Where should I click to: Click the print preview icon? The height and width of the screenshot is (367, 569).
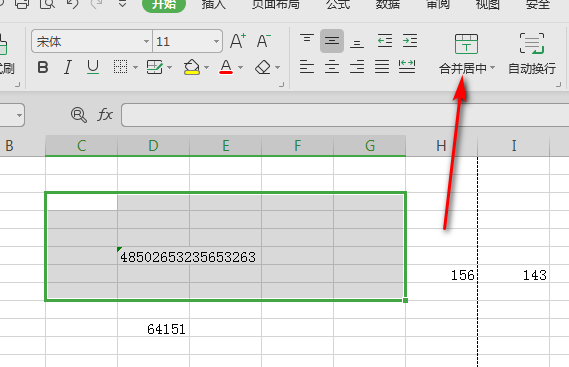[x=48, y=4]
